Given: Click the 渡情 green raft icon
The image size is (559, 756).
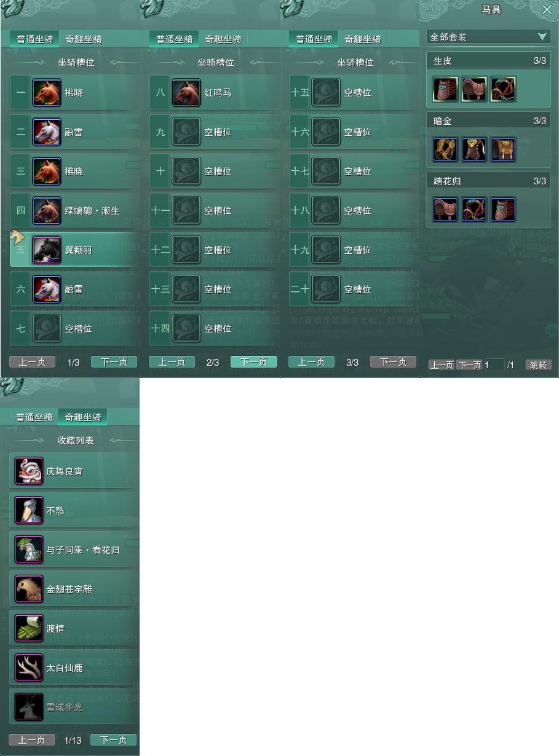Looking at the screenshot, I should pyautogui.click(x=29, y=629).
